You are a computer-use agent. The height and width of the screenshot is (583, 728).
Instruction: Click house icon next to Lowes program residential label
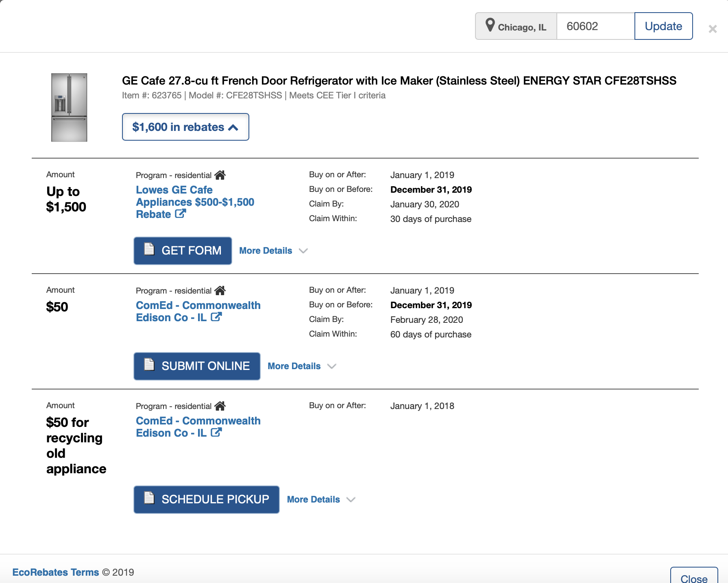tap(220, 175)
